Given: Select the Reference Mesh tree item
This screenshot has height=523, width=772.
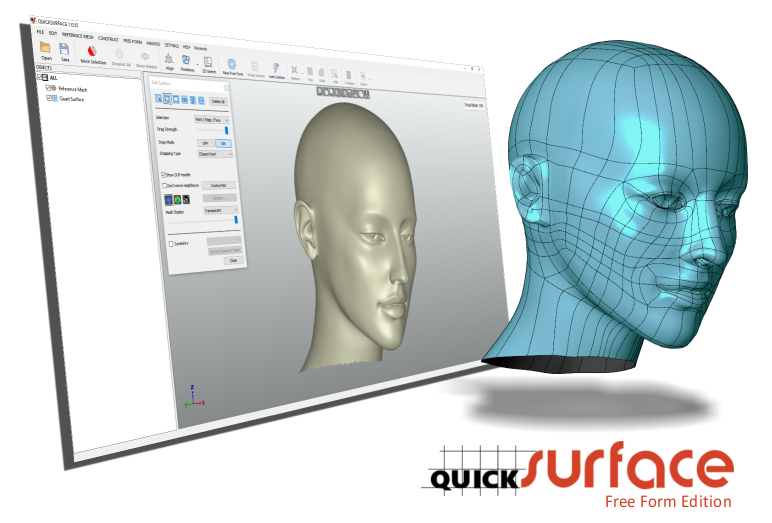Looking at the screenshot, I should (72, 89).
